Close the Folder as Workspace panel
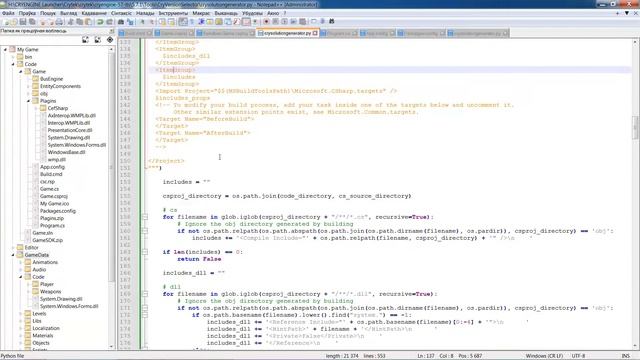The height and width of the screenshot is (360, 640). click(111, 31)
